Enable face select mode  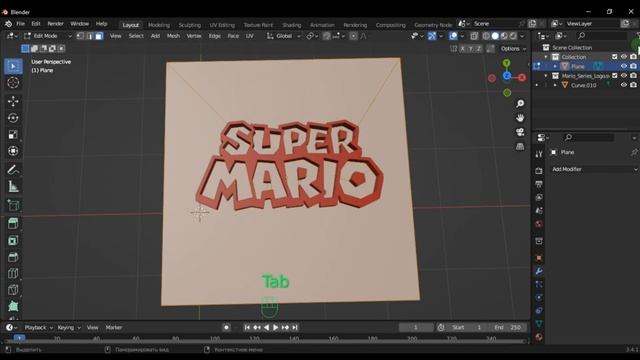point(99,36)
